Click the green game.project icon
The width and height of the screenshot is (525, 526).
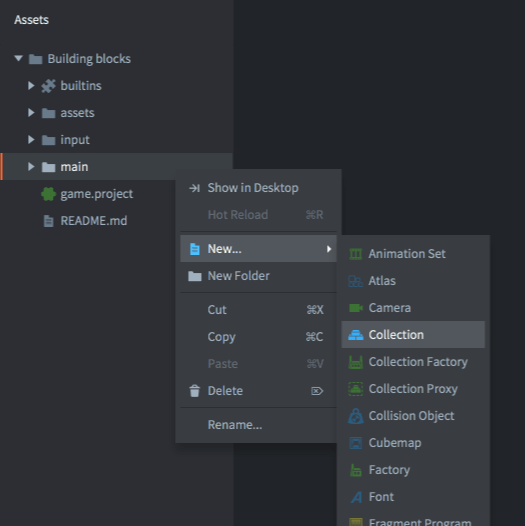(x=48, y=194)
